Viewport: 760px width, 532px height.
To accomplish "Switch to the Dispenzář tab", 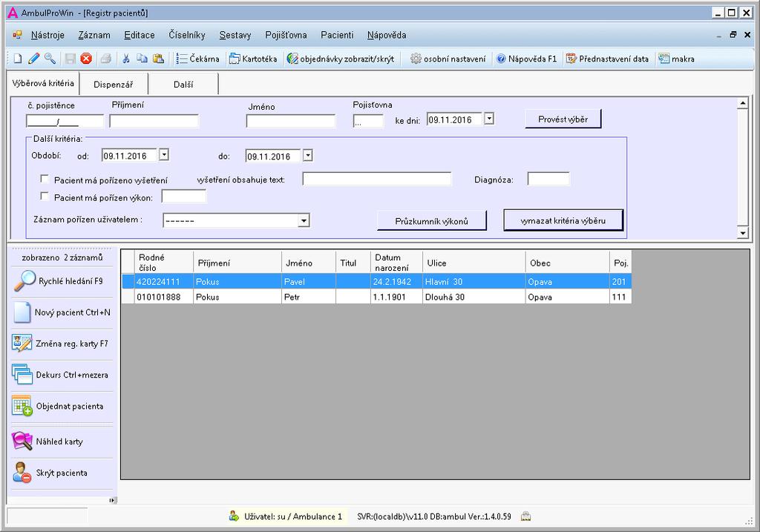I will [114, 85].
